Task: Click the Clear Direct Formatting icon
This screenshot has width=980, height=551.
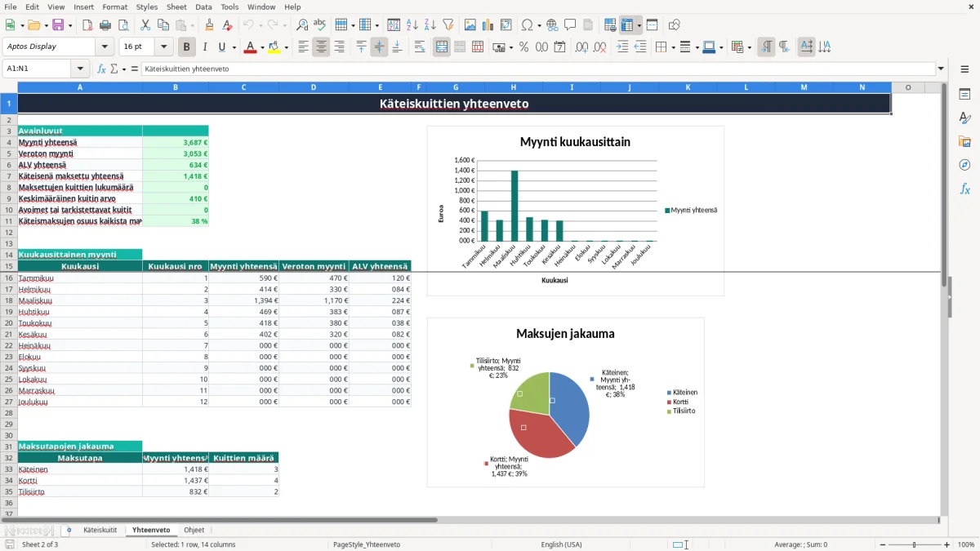Action: (227, 25)
